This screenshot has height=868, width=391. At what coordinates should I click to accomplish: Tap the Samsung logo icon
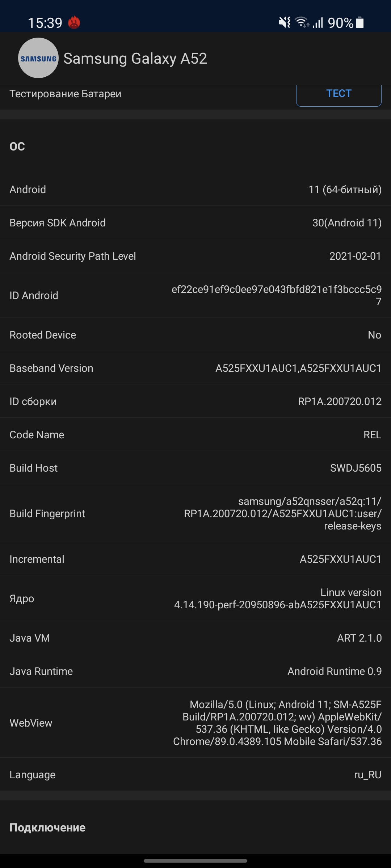[x=38, y=58]
